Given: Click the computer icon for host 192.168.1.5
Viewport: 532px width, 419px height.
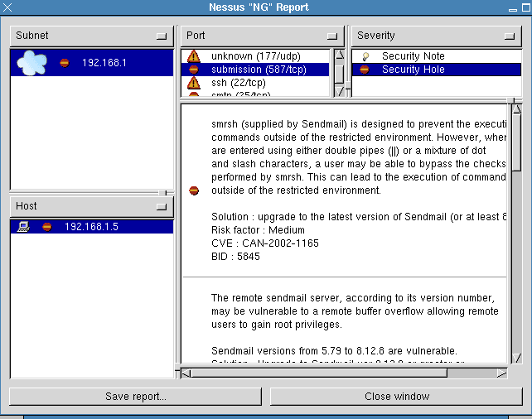Looking at the screenshot, I should (23, 226).
